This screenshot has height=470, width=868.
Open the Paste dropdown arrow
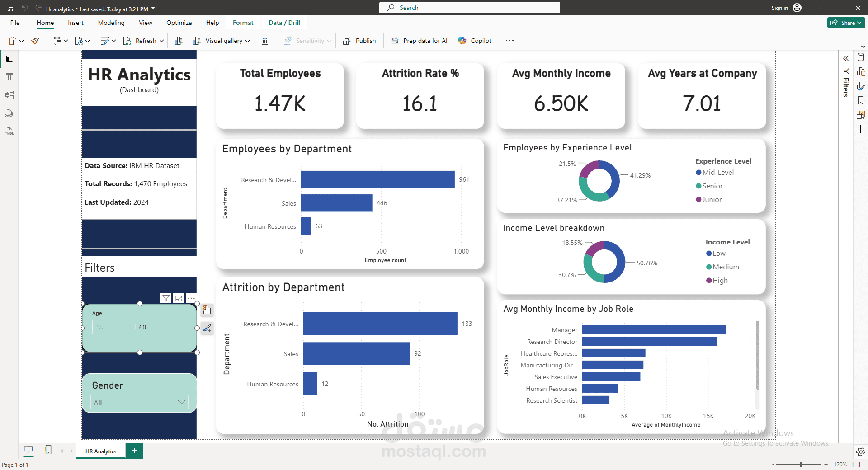[21, 42]
